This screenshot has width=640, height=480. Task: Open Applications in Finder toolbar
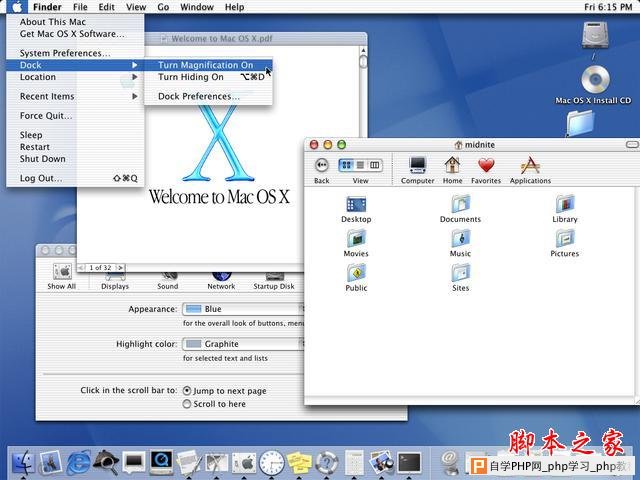pyautogui.click(x=530, y=170)
